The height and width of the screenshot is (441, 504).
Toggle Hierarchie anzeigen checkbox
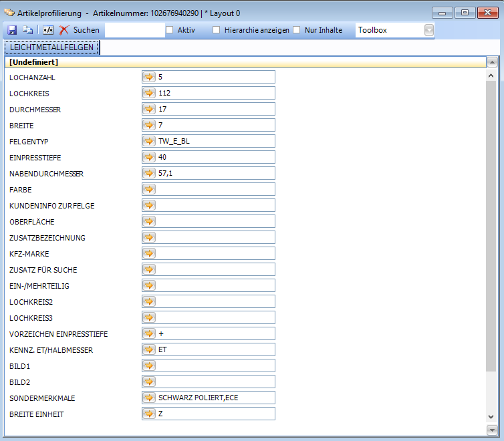[217, 30]
